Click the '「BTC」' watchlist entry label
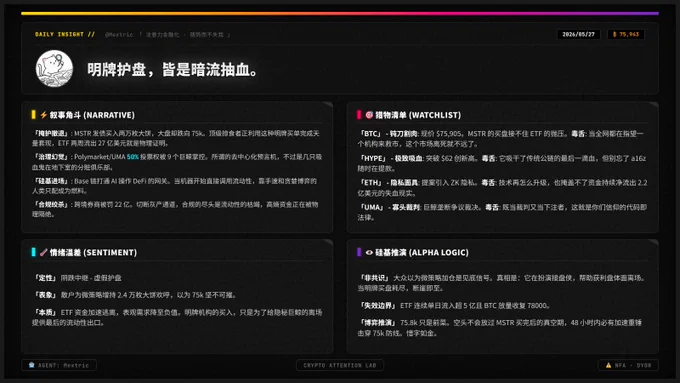The width and height of the screenshot is (680, 383). coord(370,134)
